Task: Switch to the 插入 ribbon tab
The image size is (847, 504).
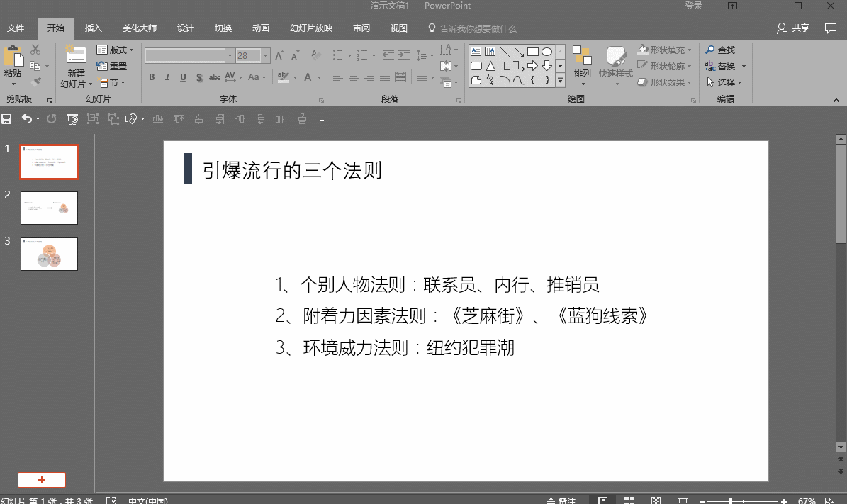Action: (x=93, y=28)
